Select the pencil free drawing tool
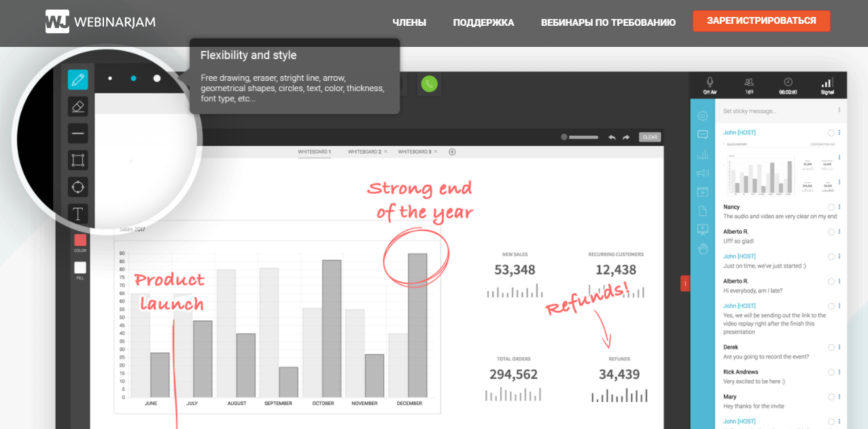 (x=77, y=80)
